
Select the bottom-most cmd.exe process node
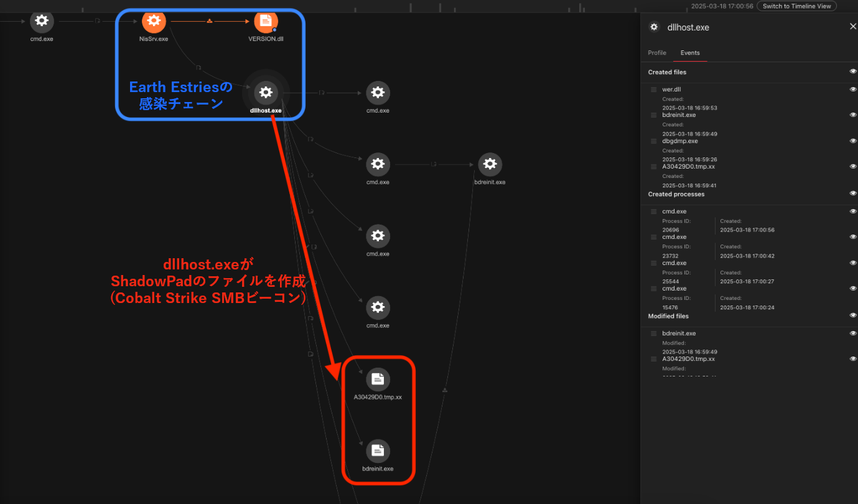[378, 307]
